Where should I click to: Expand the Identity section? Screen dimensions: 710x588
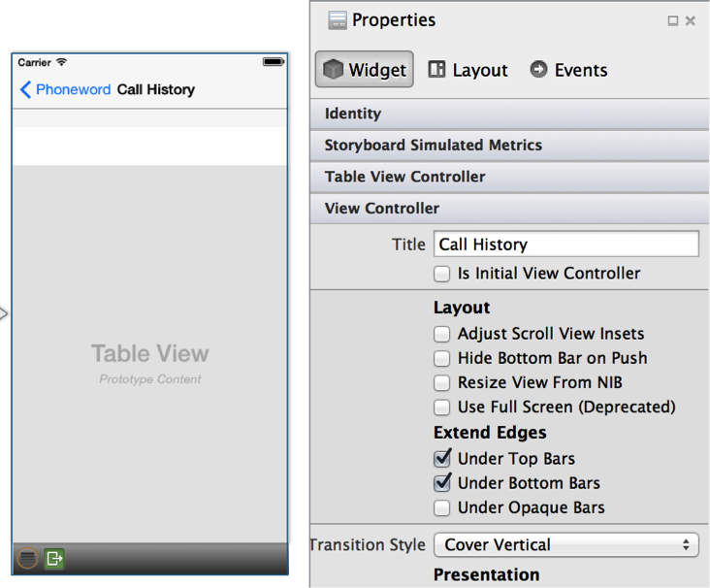pos(510,114)
